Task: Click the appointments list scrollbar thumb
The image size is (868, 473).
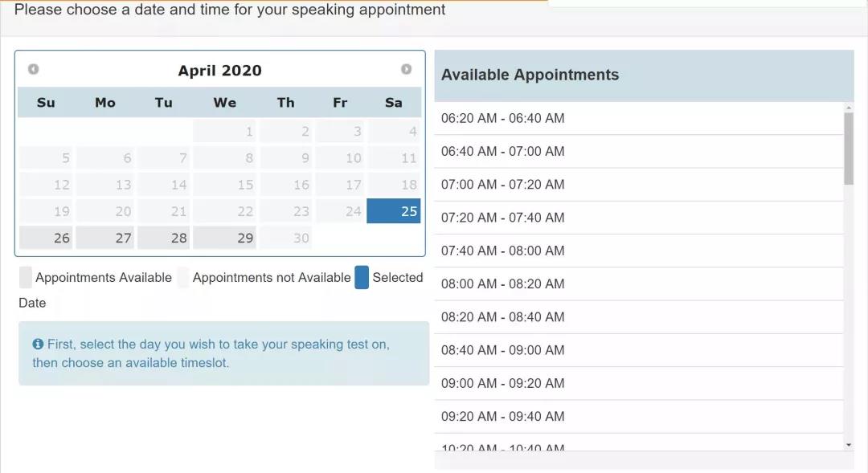Action: (x=849, y=149)
